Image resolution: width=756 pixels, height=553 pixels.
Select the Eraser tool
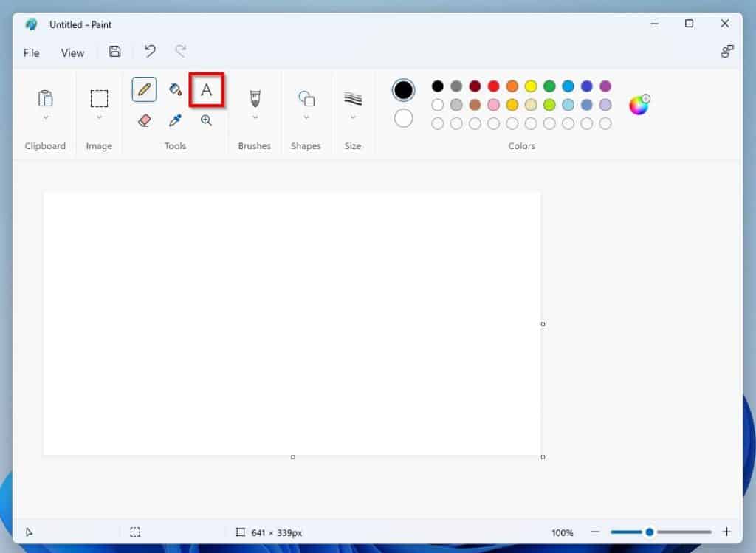click(x=144, y=120)
